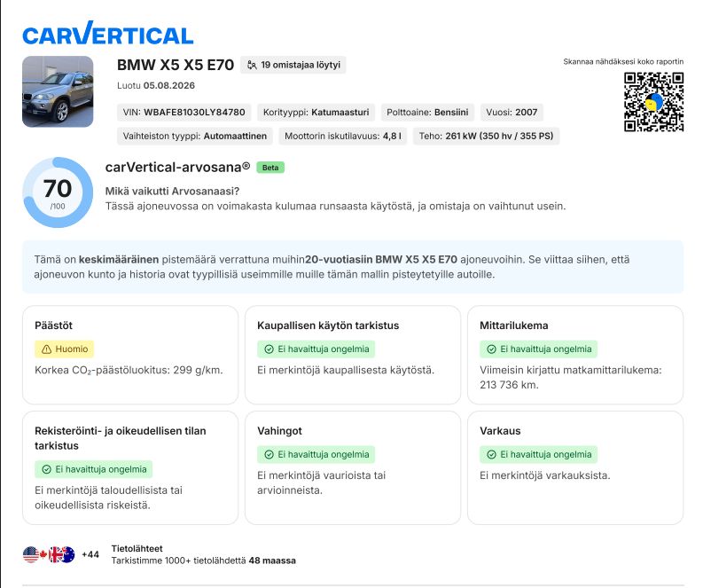
Task: Click the green Beta badge
Action: click(x=270, y=168)
